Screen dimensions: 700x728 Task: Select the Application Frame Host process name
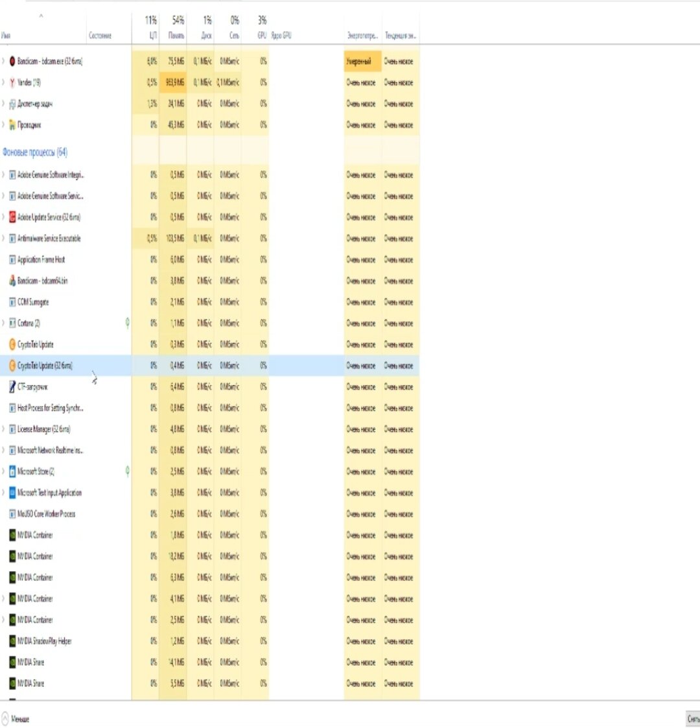tap(41, 260)
